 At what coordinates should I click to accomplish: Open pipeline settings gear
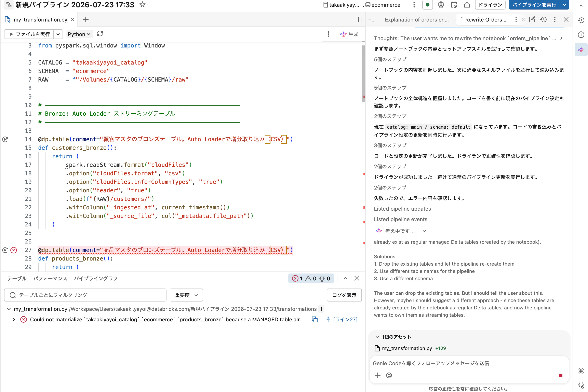pos(441,5)
